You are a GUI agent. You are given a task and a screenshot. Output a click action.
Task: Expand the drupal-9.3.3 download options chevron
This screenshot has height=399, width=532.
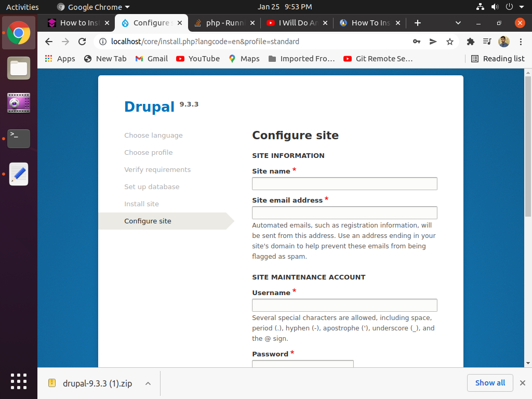click(x=148, y=383)
